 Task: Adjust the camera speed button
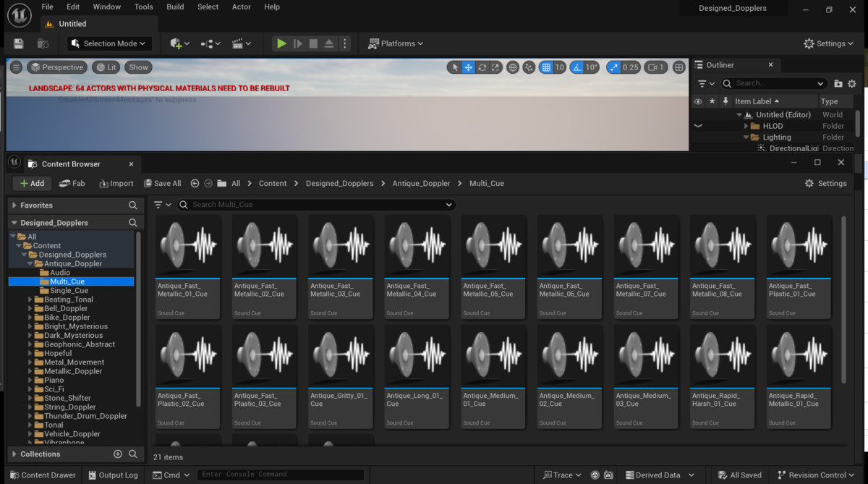coord(655,67)
